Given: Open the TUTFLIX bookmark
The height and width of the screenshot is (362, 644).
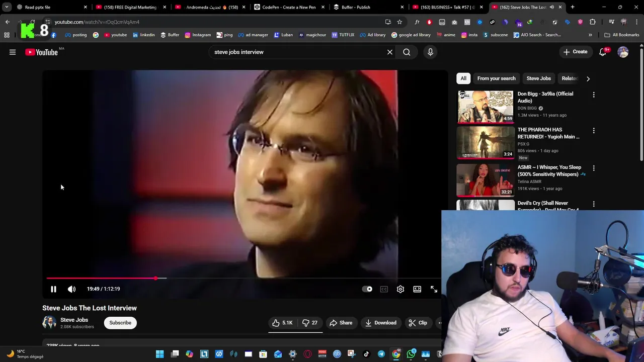Looking at the screenshot, I should [x=343, y=35].
